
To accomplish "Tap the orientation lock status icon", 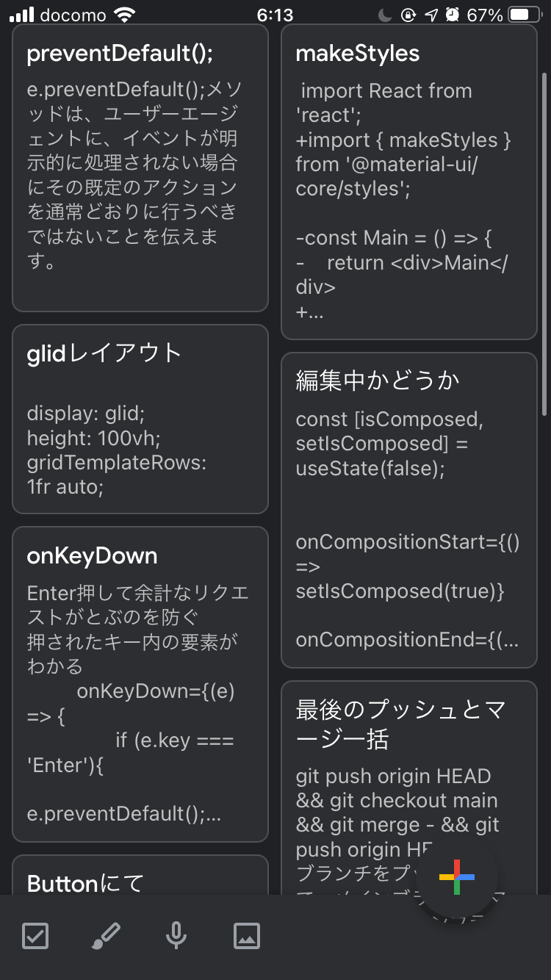I will (408, 15).
